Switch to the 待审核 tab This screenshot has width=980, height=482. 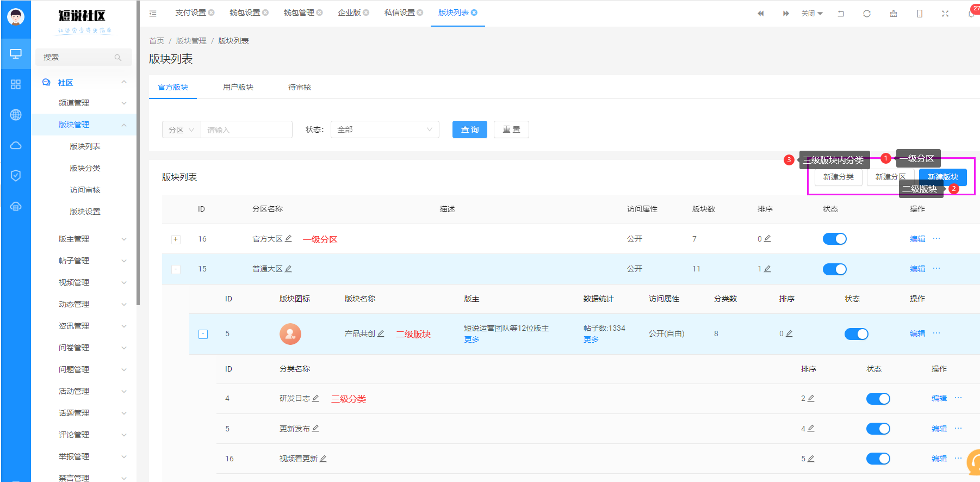point(300,87)
